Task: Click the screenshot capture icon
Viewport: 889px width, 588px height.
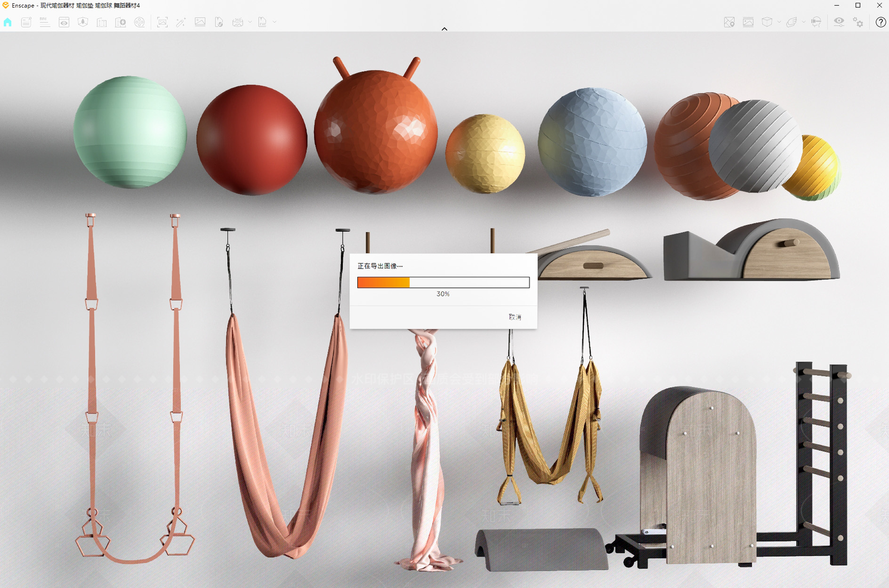Action: tap(162, 22)
